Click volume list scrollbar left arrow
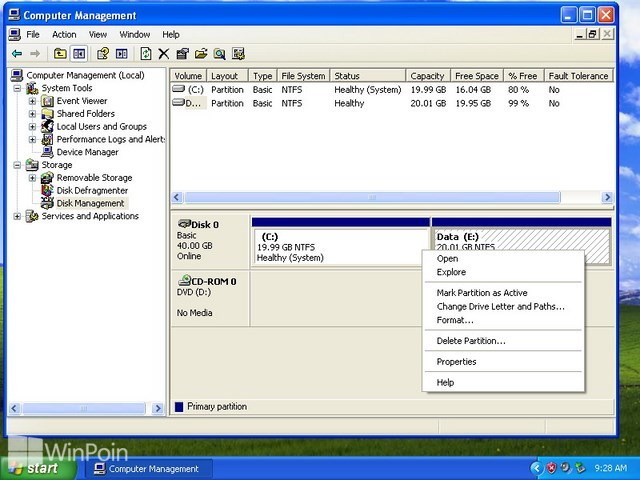The height and width of the screenshot is (480, 640). coord(177,198)
